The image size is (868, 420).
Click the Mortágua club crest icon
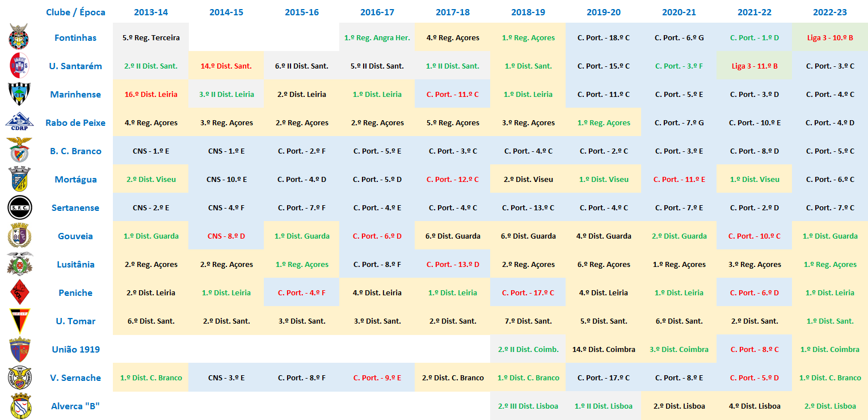tap(19, 179)
